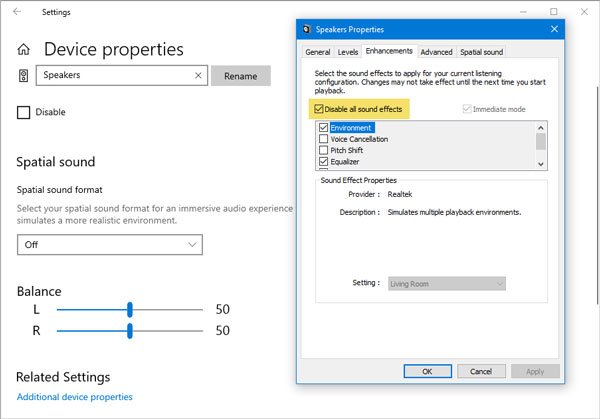Open the Living Room setting dropdown
This screenshot has width=600, height=419.
(446, 283)
